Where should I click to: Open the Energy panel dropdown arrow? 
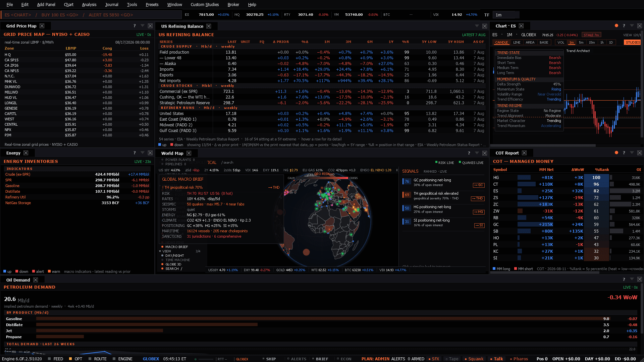coord(143,153)
